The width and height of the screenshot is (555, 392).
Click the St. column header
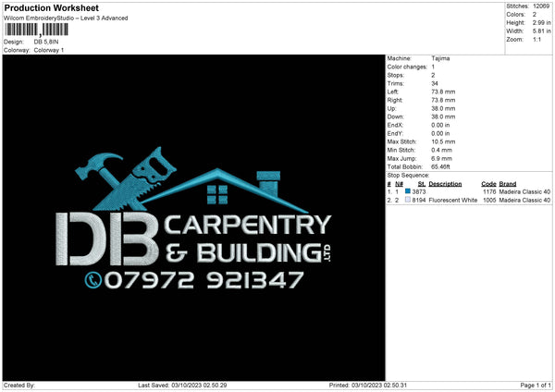click(422, 184)
